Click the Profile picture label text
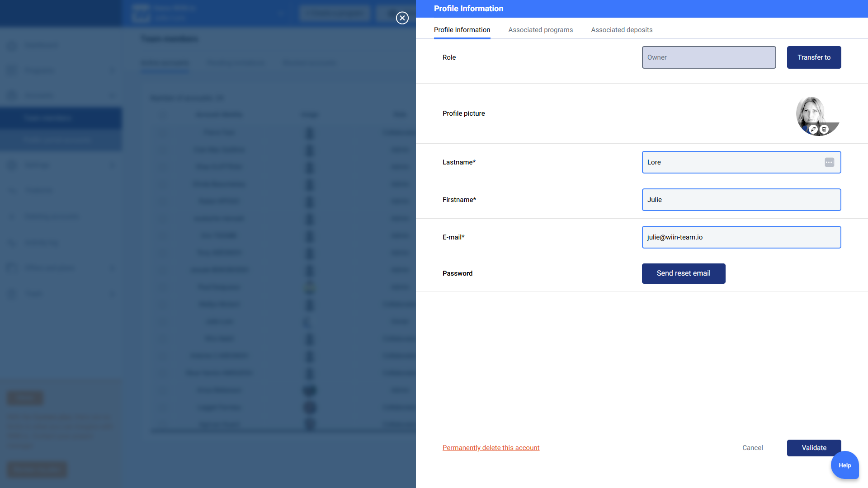This screenshot has height=488, width=868. pyautogui.click(x=463, y=113)
